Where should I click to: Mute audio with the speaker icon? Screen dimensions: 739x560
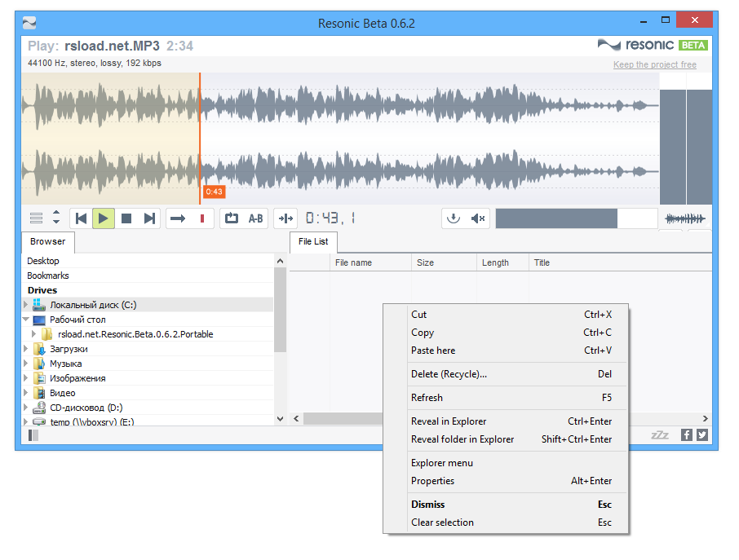pyautogui.click(x=478, y=218)
